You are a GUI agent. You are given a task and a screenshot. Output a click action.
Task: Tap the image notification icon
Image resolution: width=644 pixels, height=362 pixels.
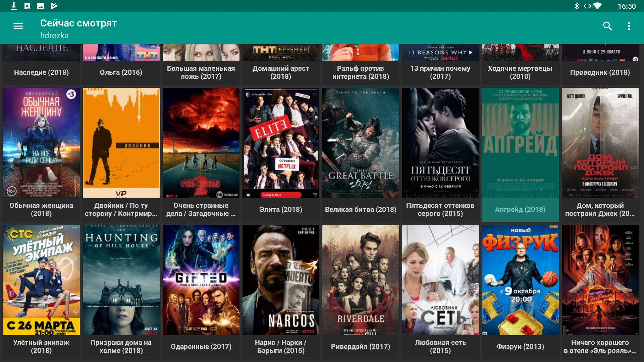click(x=41, y=6)
